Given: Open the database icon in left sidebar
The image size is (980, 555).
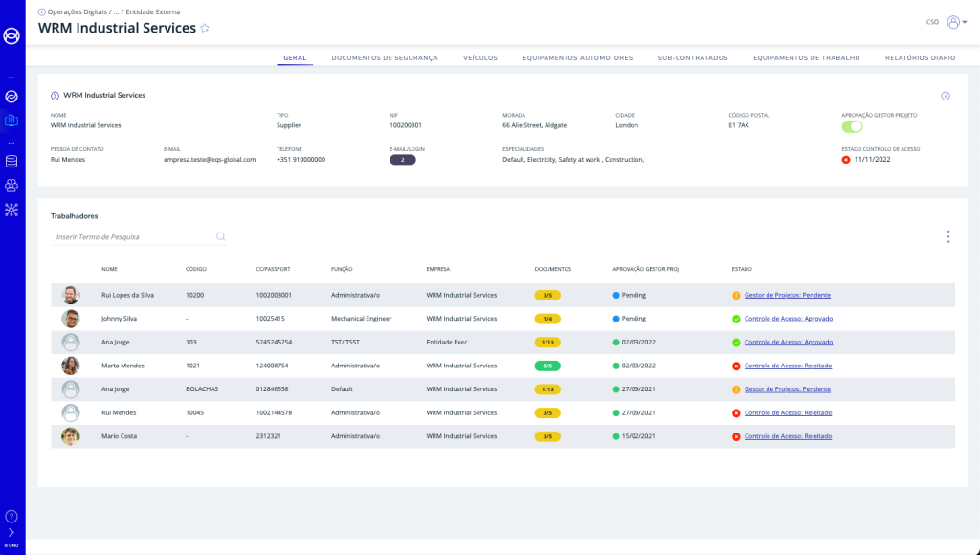Looking at the screenshot, I should 11,161.
